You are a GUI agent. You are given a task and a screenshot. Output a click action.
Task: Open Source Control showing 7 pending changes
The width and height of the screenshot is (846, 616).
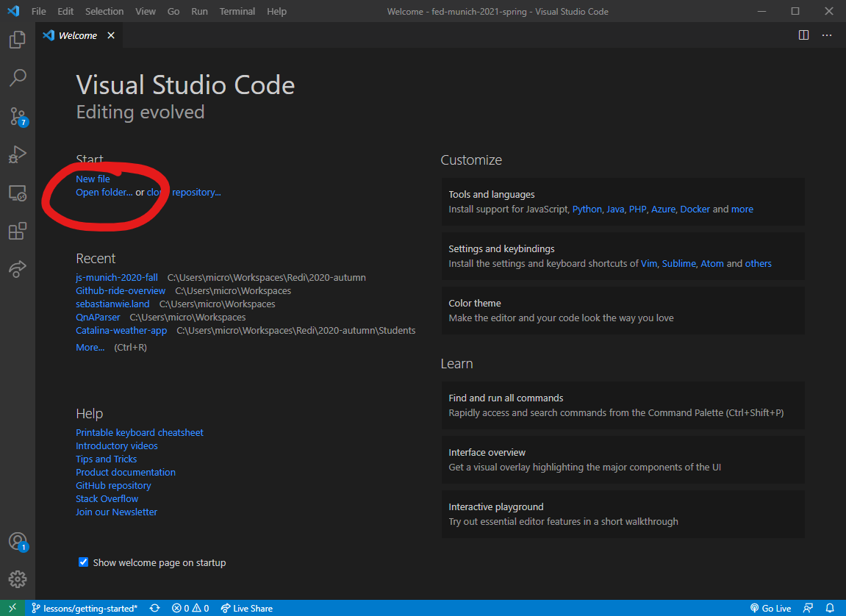tap(17, 116)
